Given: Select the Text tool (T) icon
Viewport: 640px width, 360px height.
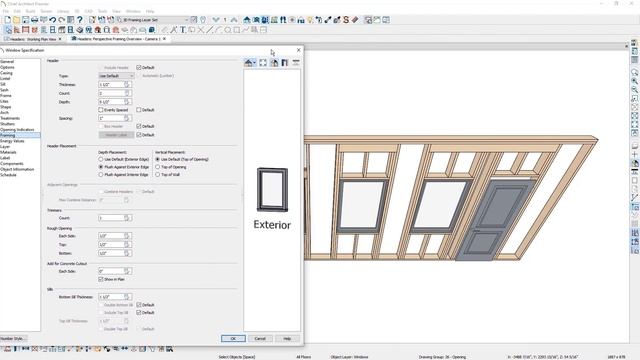Looking at the screenshot, I should tap(182, 30).
